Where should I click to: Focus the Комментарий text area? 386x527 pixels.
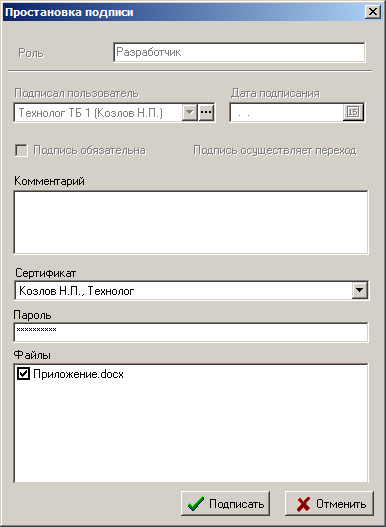pyautogui.click(x=191, y=222)
